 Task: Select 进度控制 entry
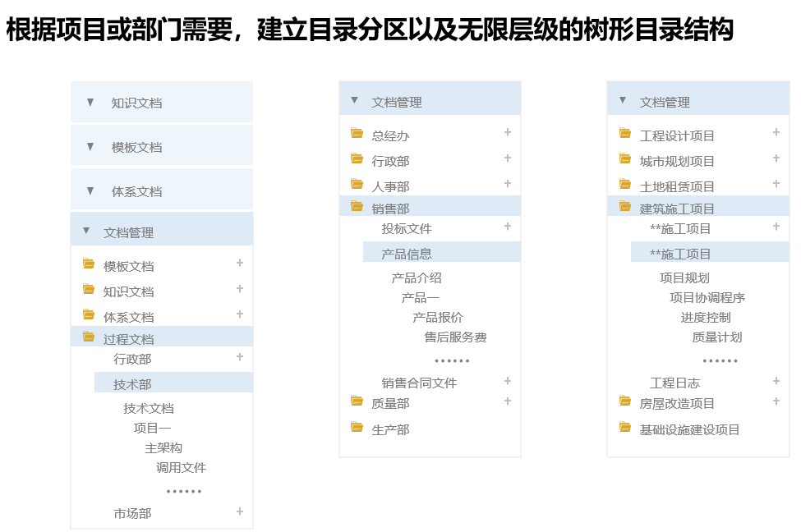pos(706,317)
